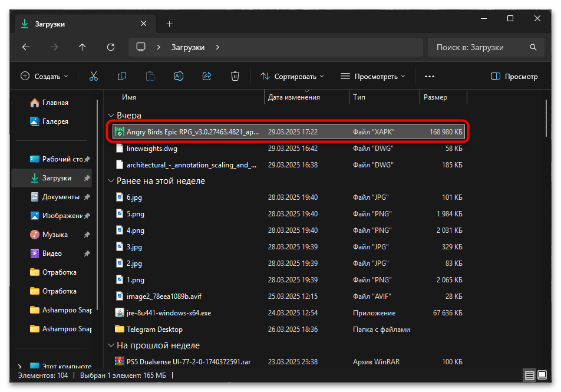Close the Загрузки tab

(143, 24)
